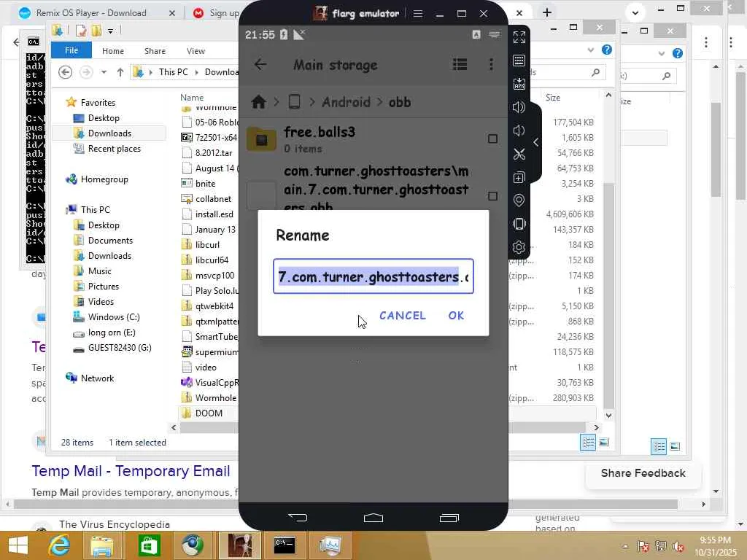Click the Name column header
The image size is (747, 560).
(192, 97)
